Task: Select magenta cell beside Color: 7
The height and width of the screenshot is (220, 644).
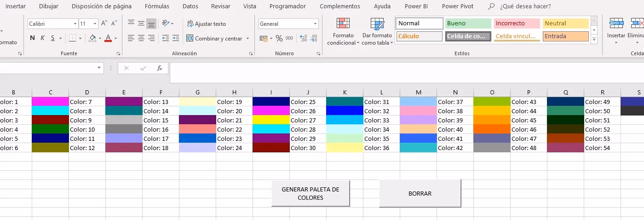Action: [x=50, y=102]
